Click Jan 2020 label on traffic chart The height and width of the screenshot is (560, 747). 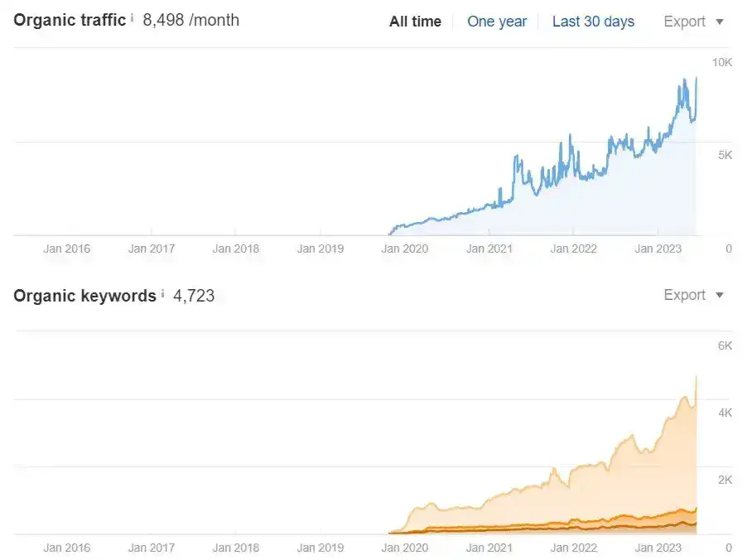point(405,248)
